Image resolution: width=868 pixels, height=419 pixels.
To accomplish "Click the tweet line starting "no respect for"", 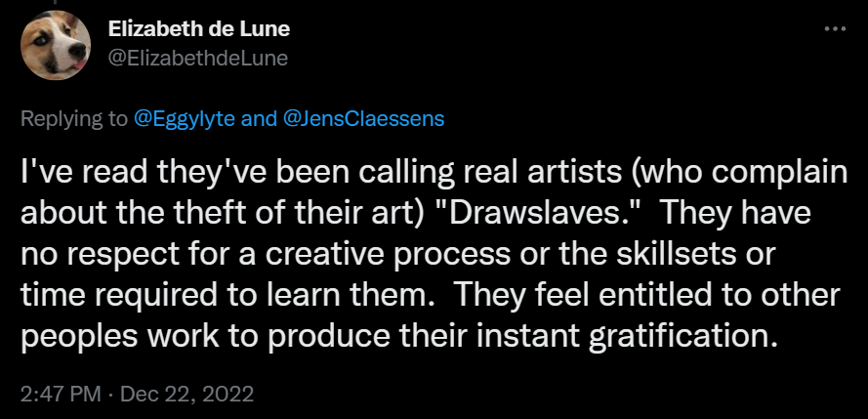I will point(399,255).
